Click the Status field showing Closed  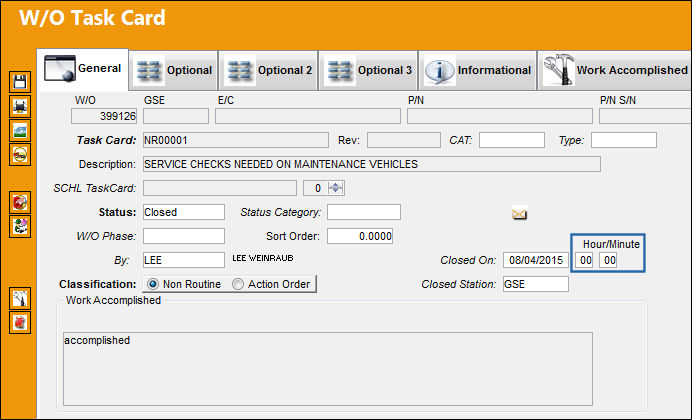(x=184, y=212)
